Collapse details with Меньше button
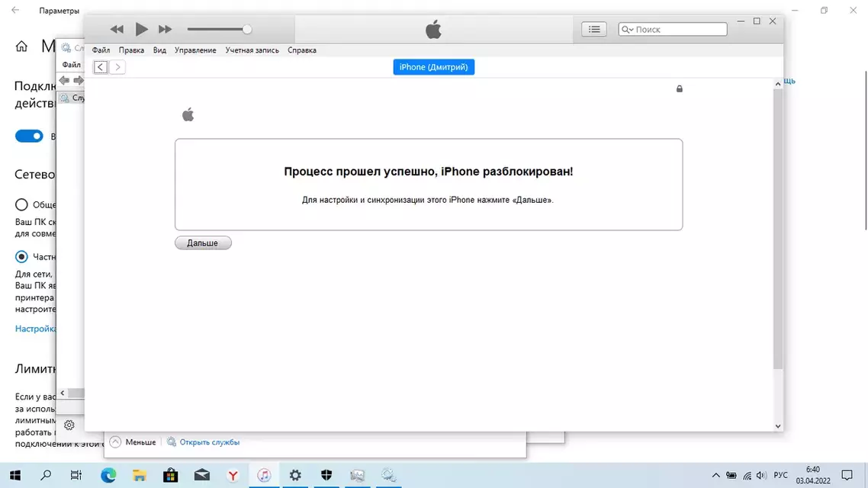The height and width of the screenshot is (488, 868). click(133, 442)
